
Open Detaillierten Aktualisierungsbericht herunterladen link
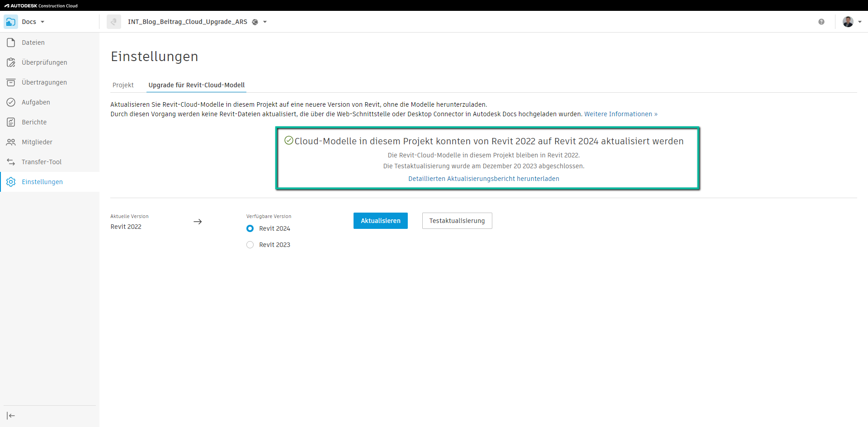[x=483, y=179]
